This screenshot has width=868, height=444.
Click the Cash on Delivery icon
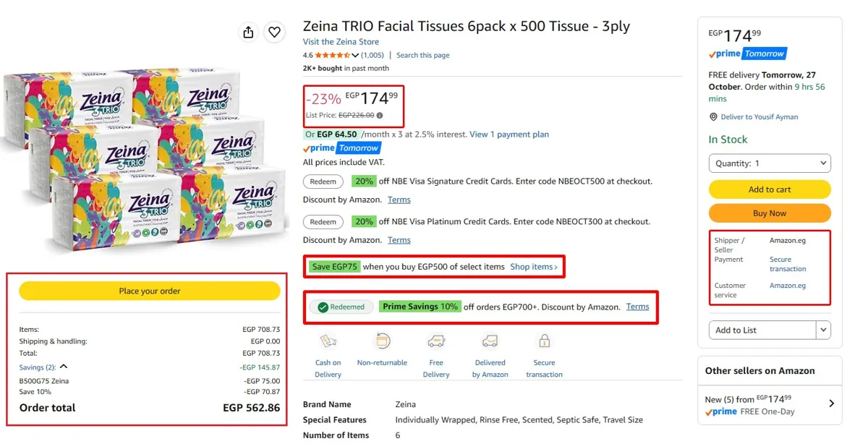[328, 341]
